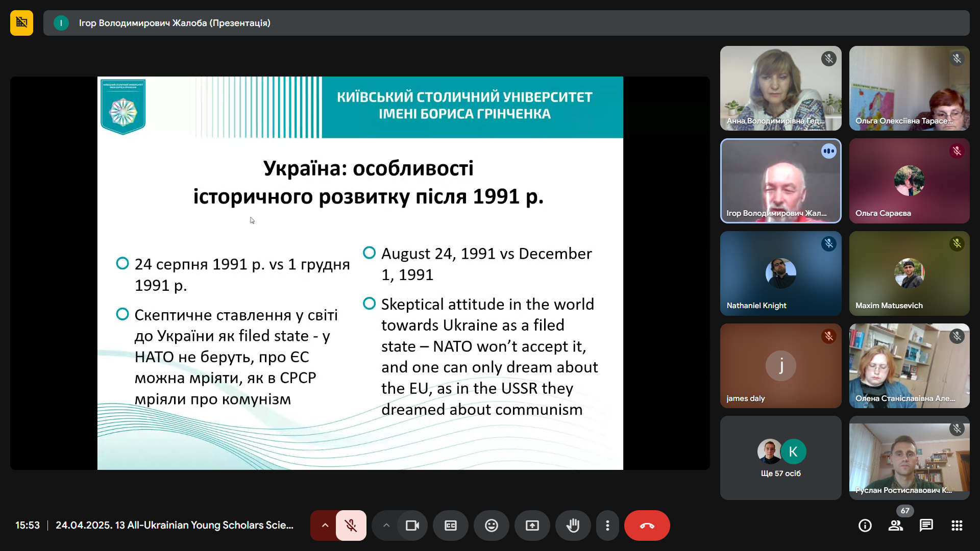Select the Nathaniel Knight video tile
This screenshot has width=980, height=551.
coord(780,273)
